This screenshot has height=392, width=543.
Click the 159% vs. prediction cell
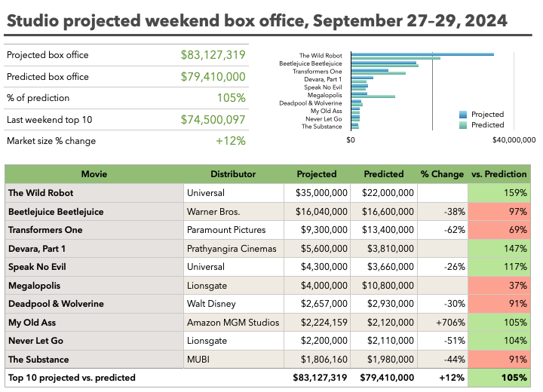pyautogui.click(x=499, y=193)
